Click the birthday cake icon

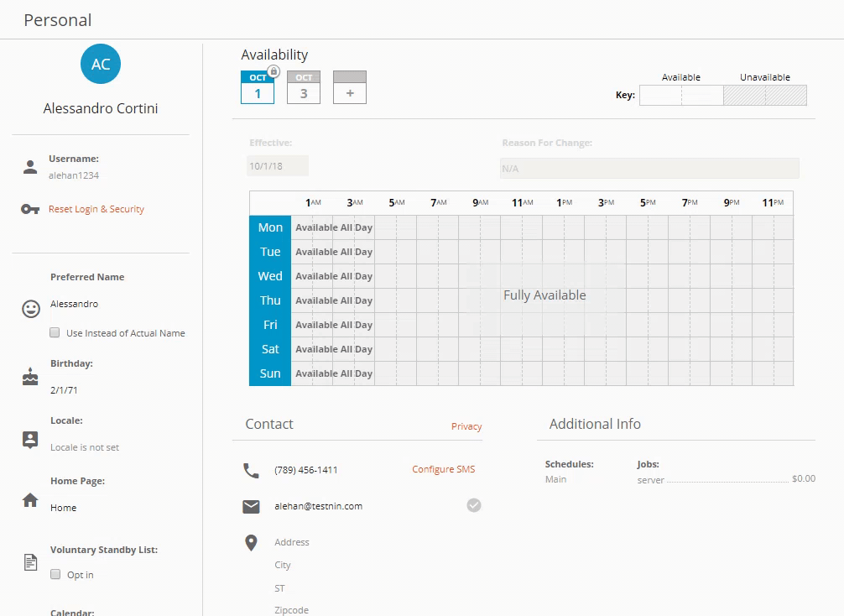point(30,377)
